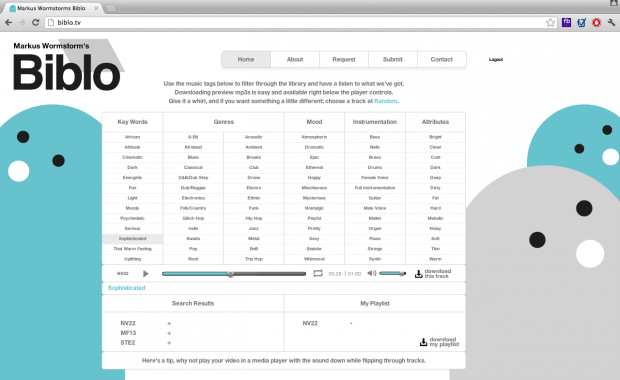Select the Classical genre tag
This screenshot has height=380, width=620.
click(193, 168)
